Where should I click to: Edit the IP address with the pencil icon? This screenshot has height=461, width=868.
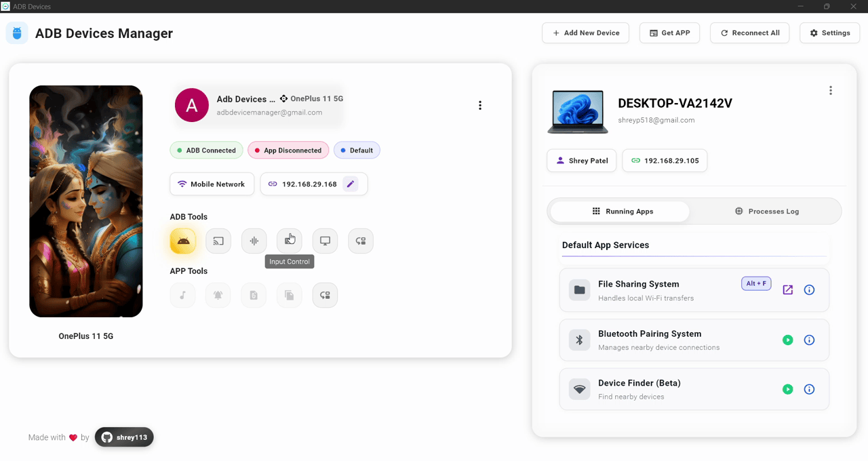(x=351, y=184)
